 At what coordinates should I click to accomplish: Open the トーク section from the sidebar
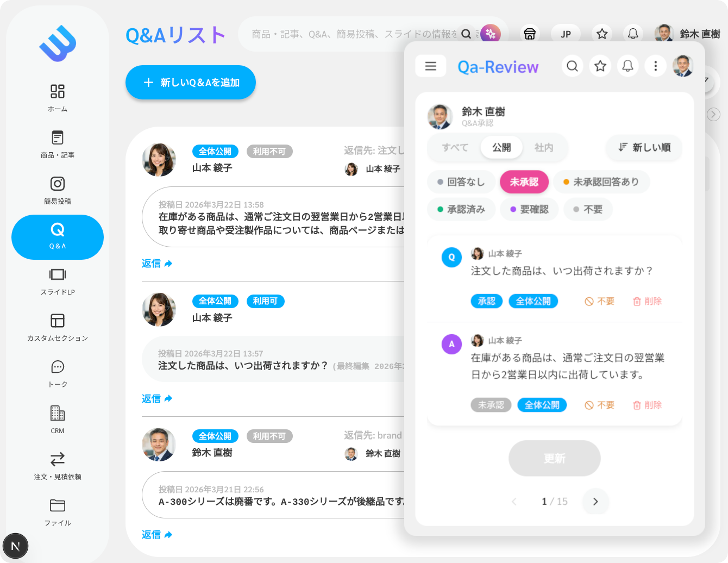(x=57, y=372)
